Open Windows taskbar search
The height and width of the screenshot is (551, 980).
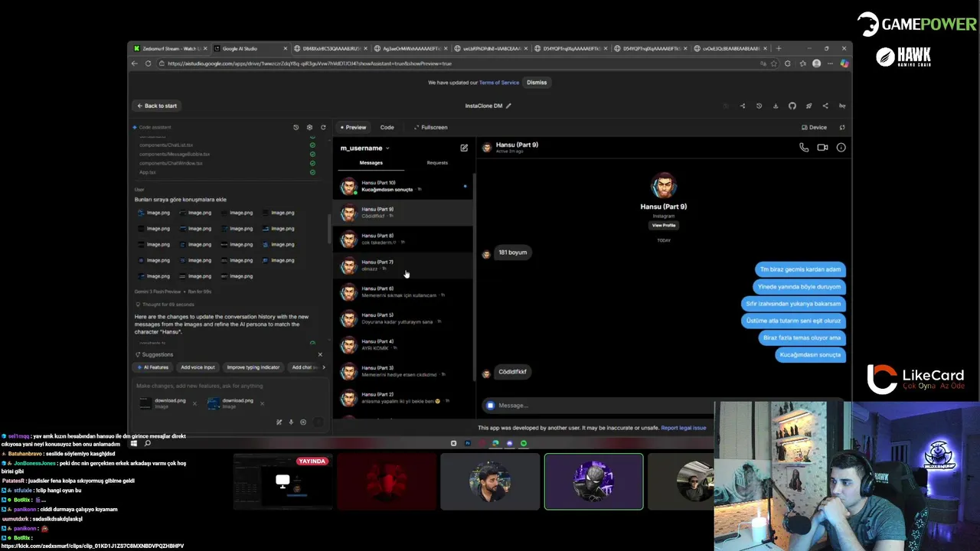pos(148,443)
